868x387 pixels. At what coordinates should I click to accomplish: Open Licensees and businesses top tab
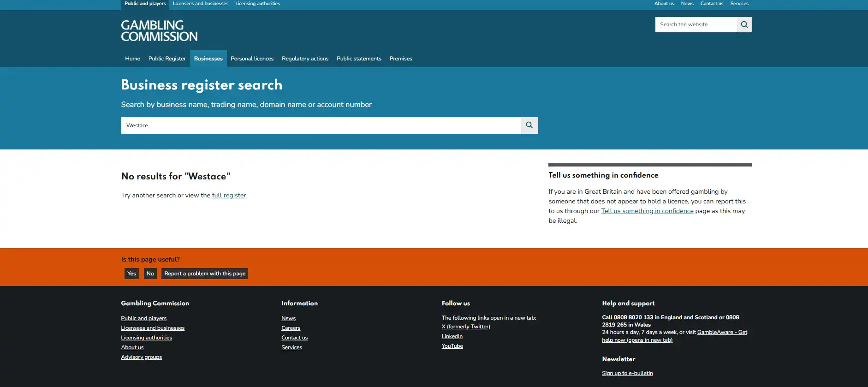[x=201, y=4]
